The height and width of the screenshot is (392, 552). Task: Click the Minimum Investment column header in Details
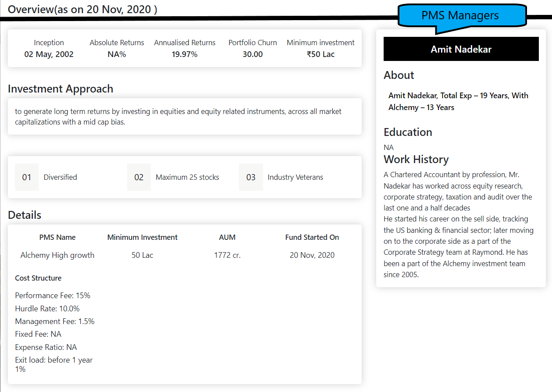pyautogui.click(x=142, y=237)
